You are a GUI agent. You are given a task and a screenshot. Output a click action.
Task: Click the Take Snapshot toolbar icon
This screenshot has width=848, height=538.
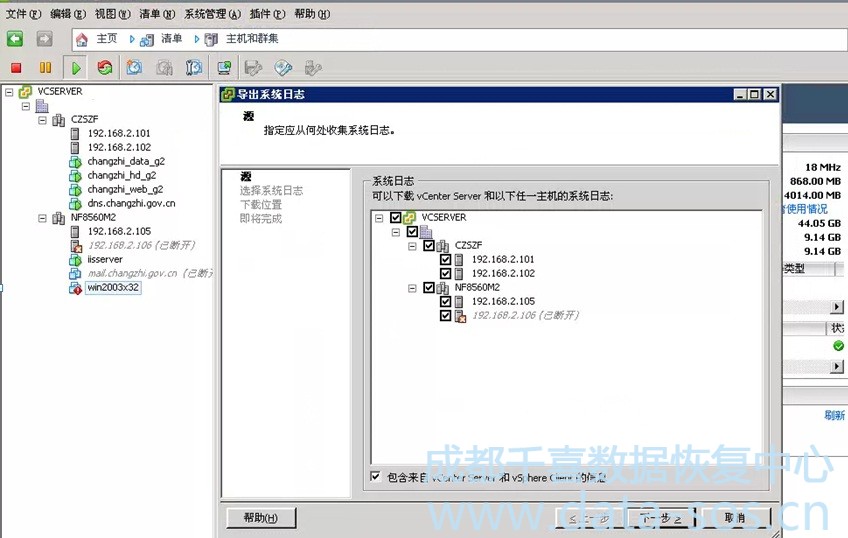[134, 68]
